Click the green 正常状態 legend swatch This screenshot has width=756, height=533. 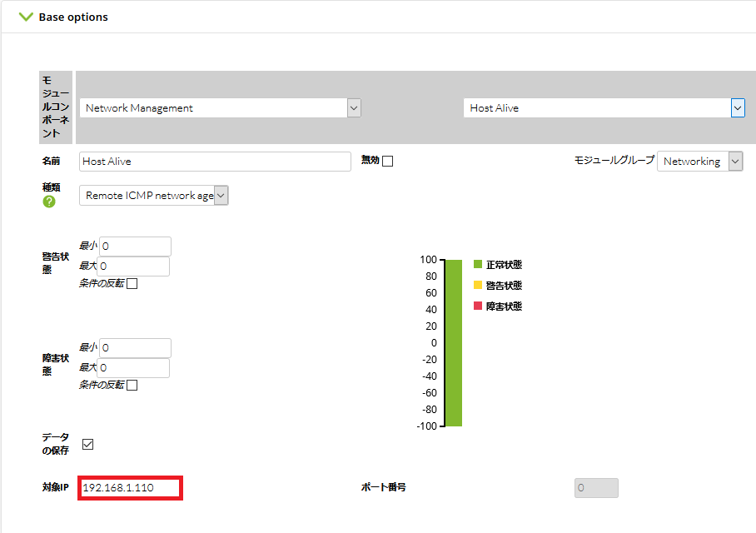tap(478, 264)
